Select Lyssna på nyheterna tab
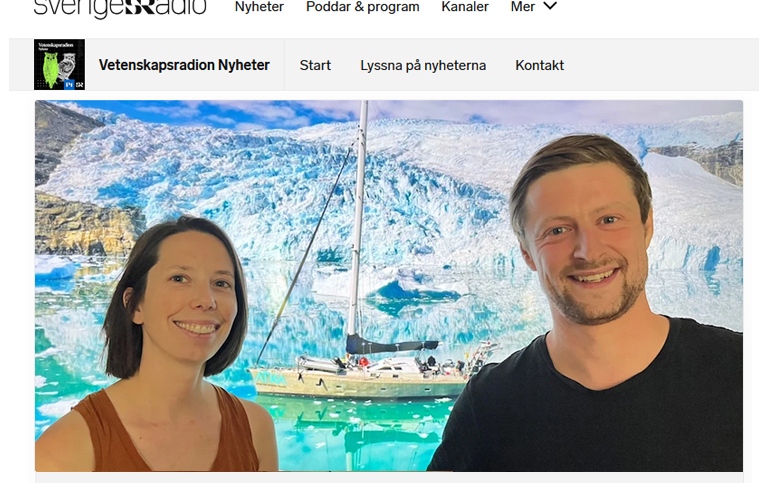768x483 pixels. [423, 65]
